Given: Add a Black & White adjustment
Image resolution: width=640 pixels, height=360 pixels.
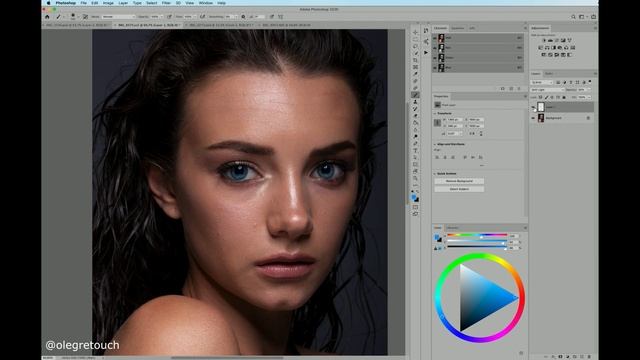Looking at the screenshot, I should click(x=553, y=48).
